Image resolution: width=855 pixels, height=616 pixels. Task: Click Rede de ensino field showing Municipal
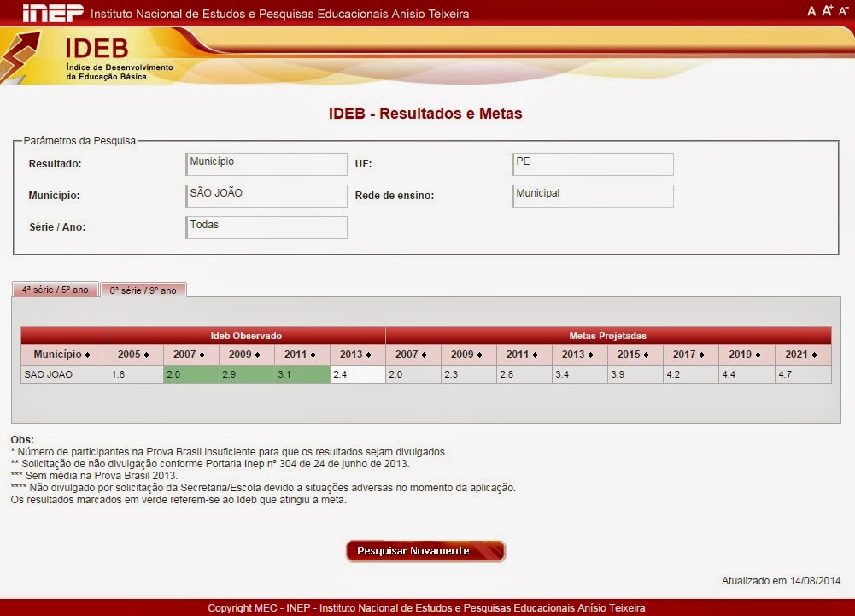click(592, 196)
